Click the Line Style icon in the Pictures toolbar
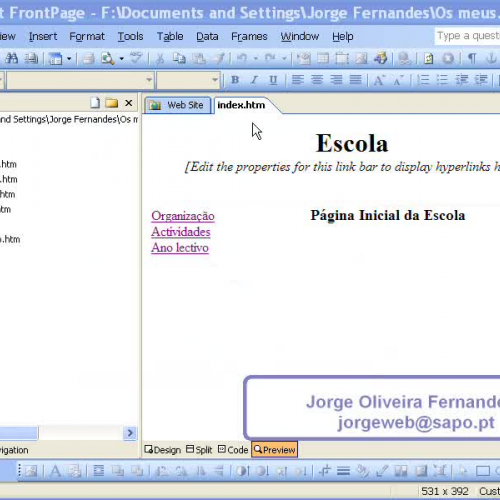Viewport: 500px width, 500px height. (343, 471)
